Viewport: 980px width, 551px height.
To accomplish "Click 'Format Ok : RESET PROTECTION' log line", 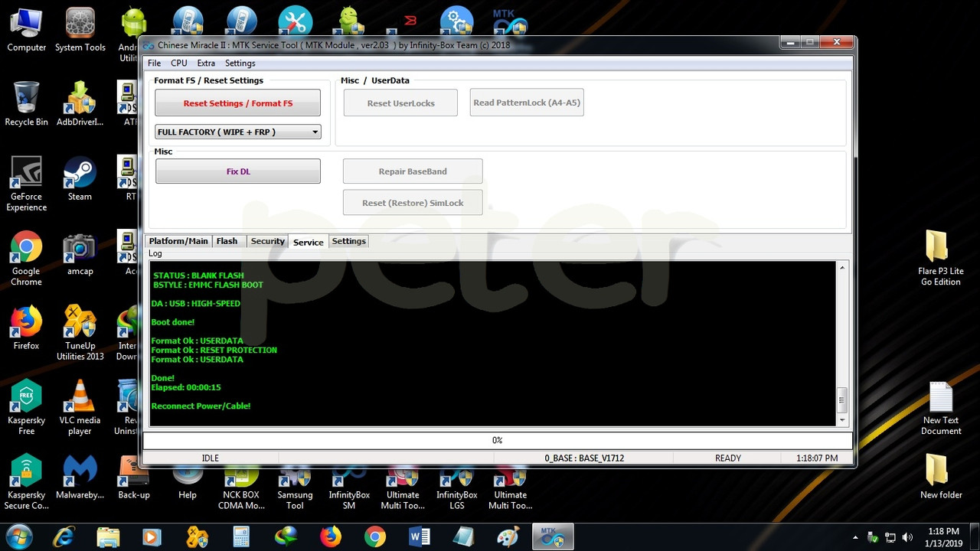I will [214, 350].
